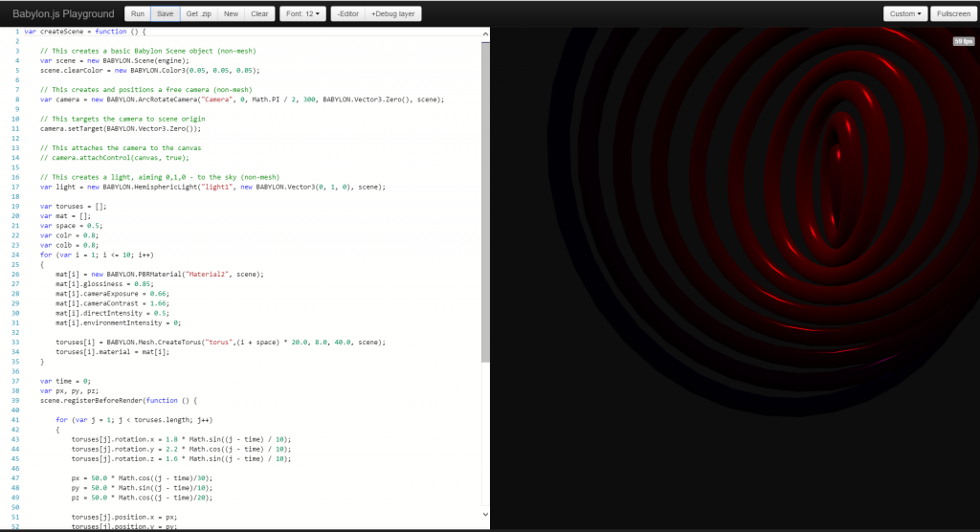Hide the code with -Editor
This screenshot has width=980, height=532.
tap(348, 13)
